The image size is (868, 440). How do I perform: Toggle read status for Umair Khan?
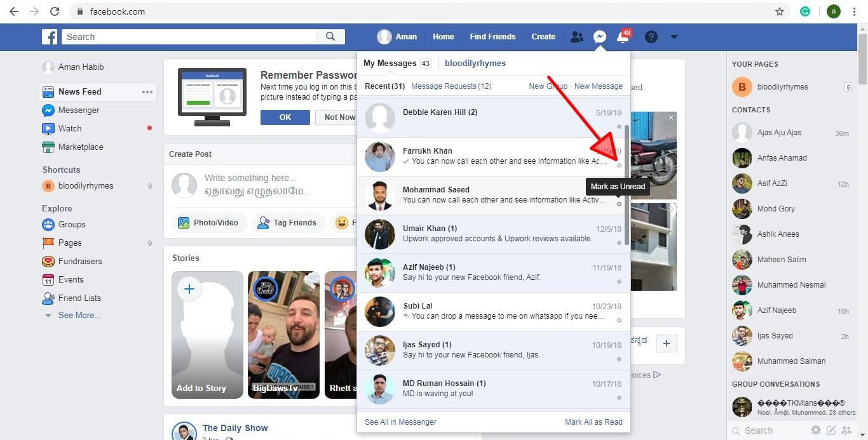click(x=619, y=243)
